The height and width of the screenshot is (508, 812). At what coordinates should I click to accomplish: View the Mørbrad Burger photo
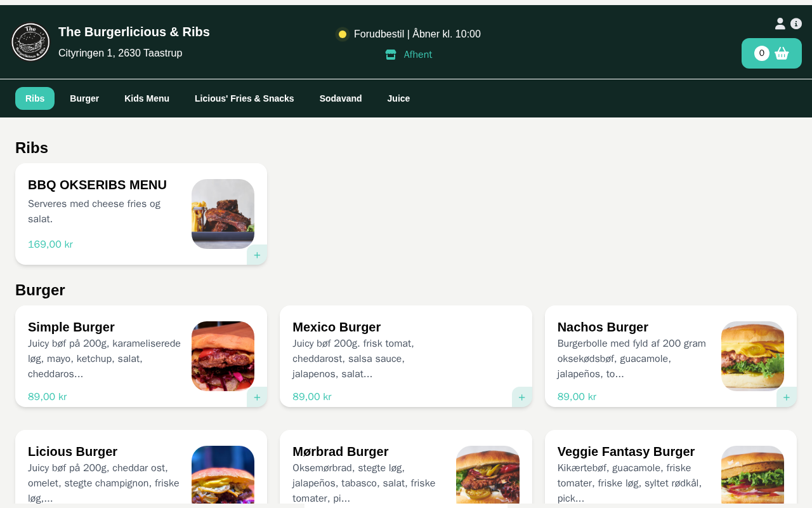click(x=488, y=474)
